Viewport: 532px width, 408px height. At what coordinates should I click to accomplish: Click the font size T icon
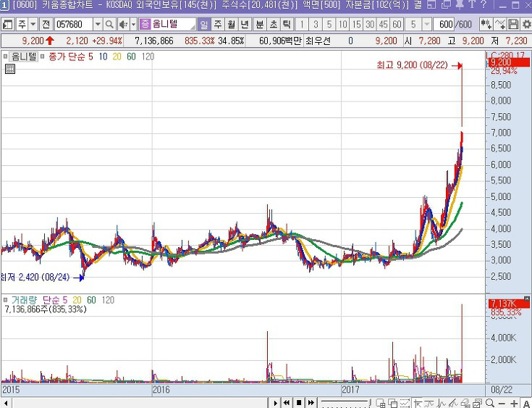click(472, 5)
